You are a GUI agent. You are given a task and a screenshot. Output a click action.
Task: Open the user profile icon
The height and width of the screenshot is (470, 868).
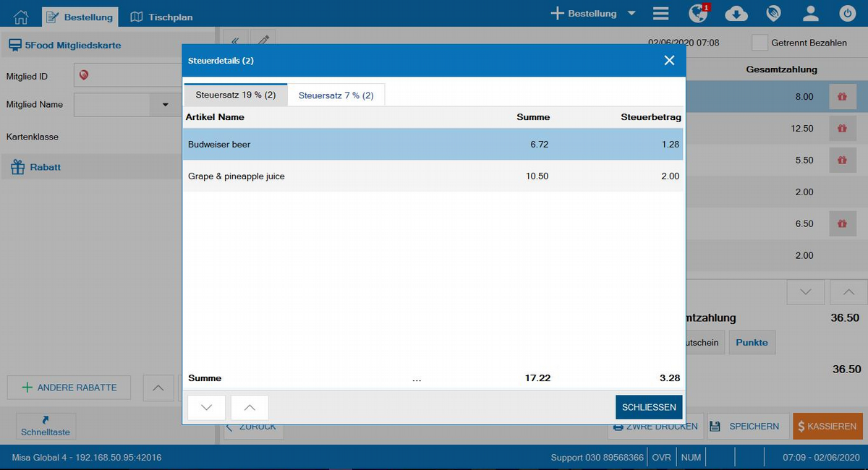[x=811, y=14]
